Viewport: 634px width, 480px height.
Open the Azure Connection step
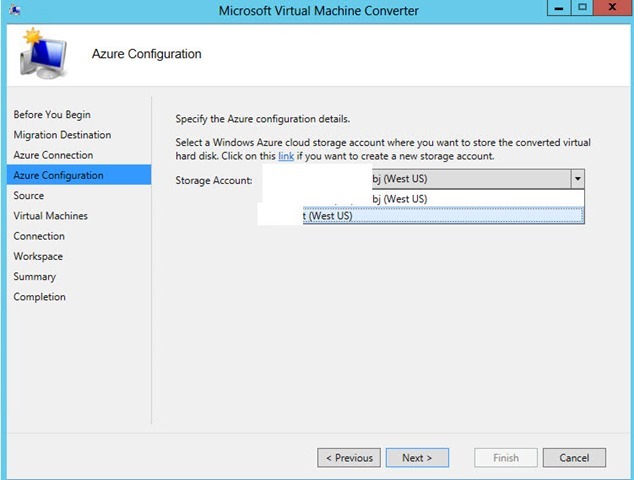53,155
